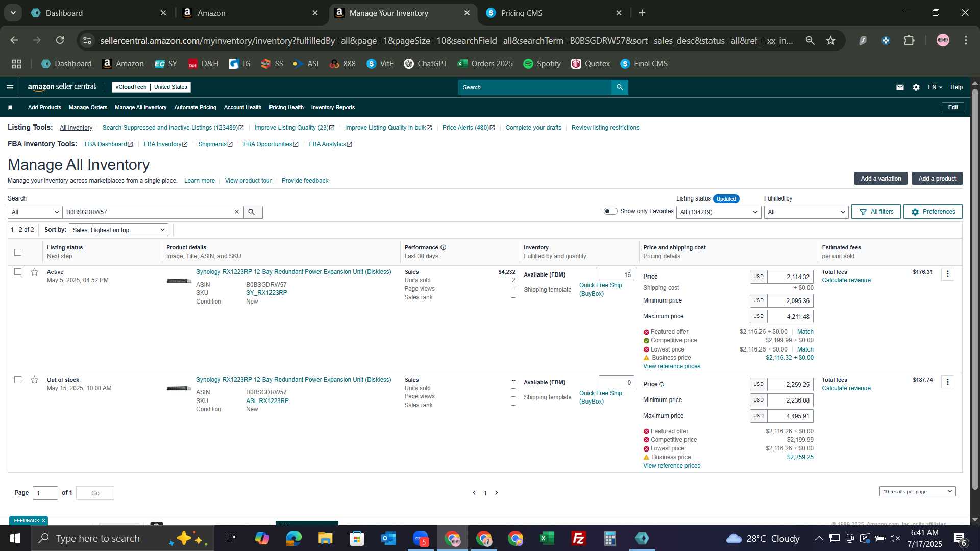Go to the previous results page arrow
This screenshot has width=980, height=551.
[x=474, y=493]
